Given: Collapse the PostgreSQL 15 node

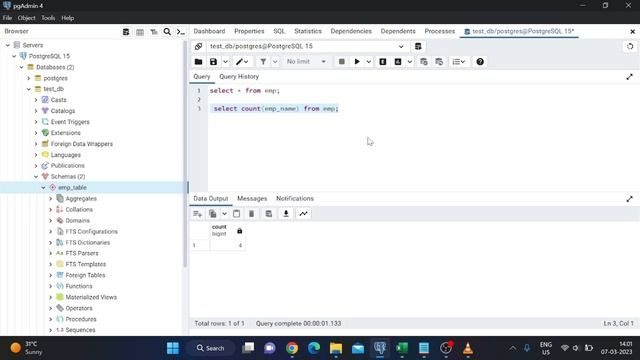Looking at the screenshot, I should tap(14, 56).
